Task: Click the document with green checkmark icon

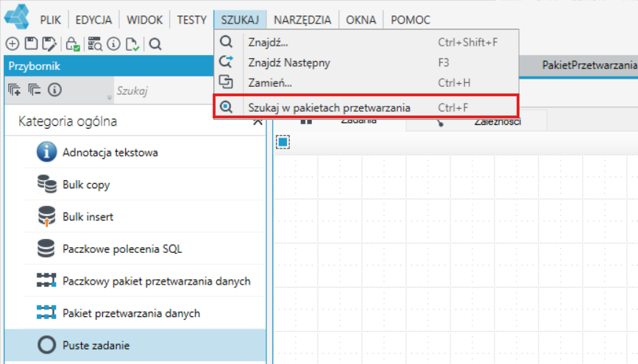Action: pos(132,44)
